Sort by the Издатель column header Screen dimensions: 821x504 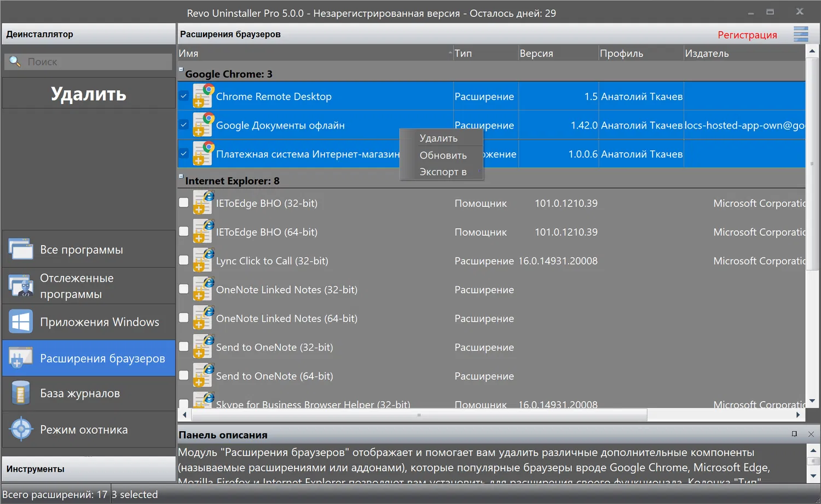(x=744, y=53)
